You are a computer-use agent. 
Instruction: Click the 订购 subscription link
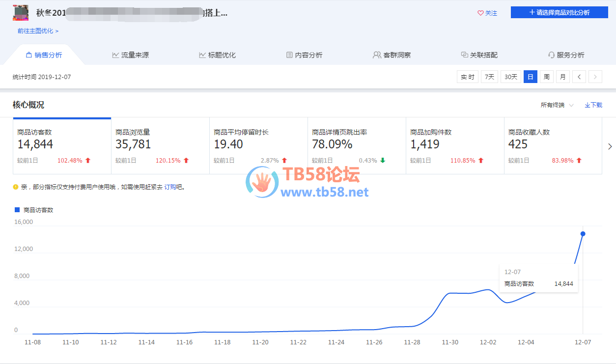click(x=169, y=187)
